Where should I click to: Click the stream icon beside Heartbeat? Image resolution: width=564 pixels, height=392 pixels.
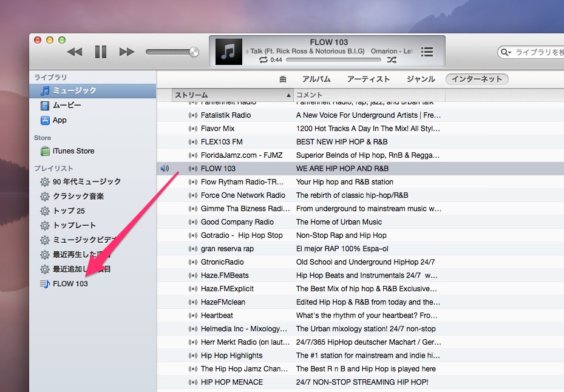click(x=193, y=316)
